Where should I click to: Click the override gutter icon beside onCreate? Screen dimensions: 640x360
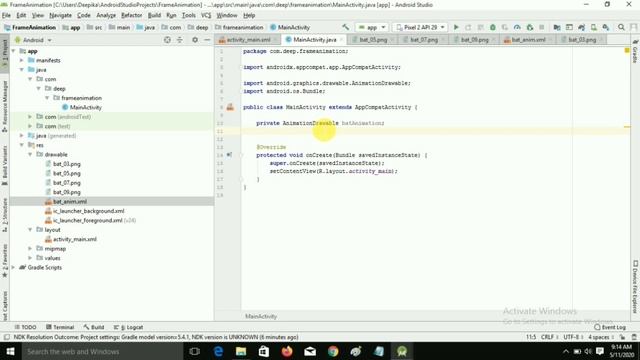229,155
